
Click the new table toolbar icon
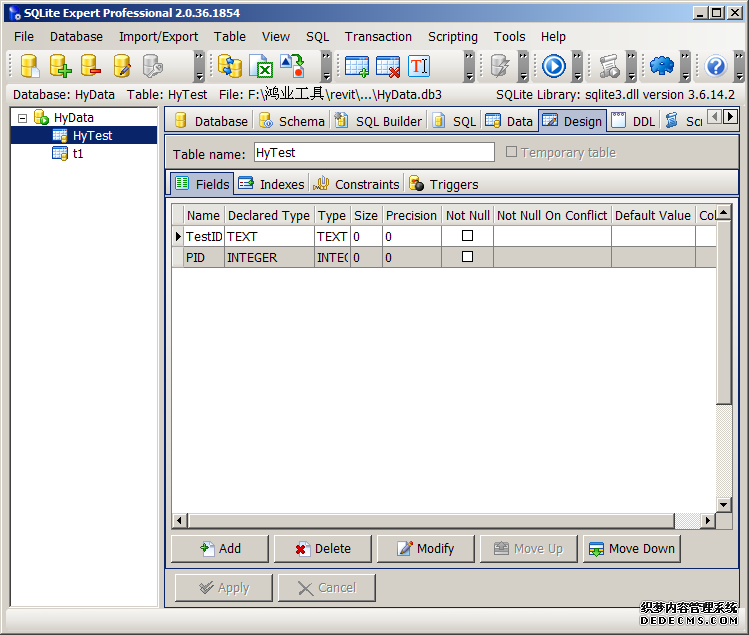point(357,66)
